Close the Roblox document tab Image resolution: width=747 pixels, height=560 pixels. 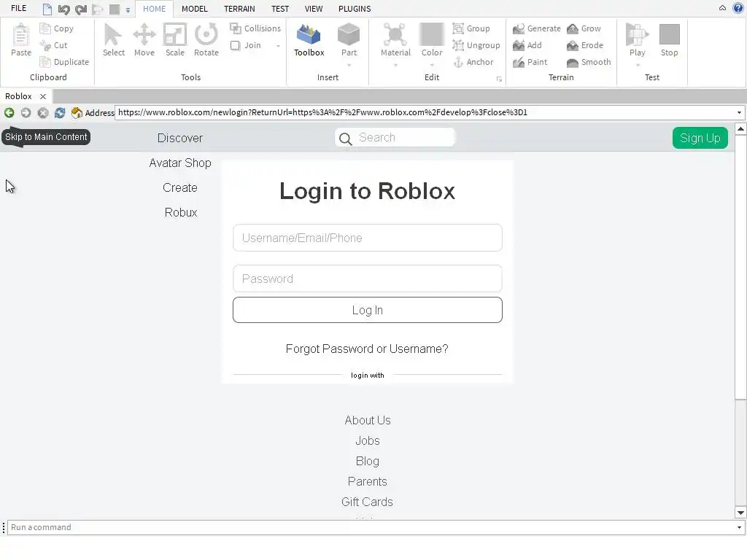(43, 96)
